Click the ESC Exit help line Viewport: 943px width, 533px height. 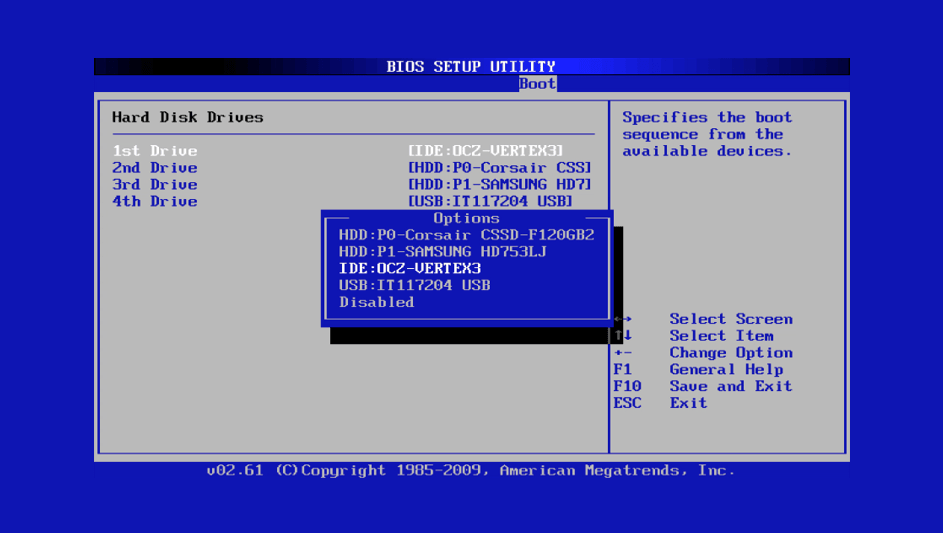tap(660, 403)
